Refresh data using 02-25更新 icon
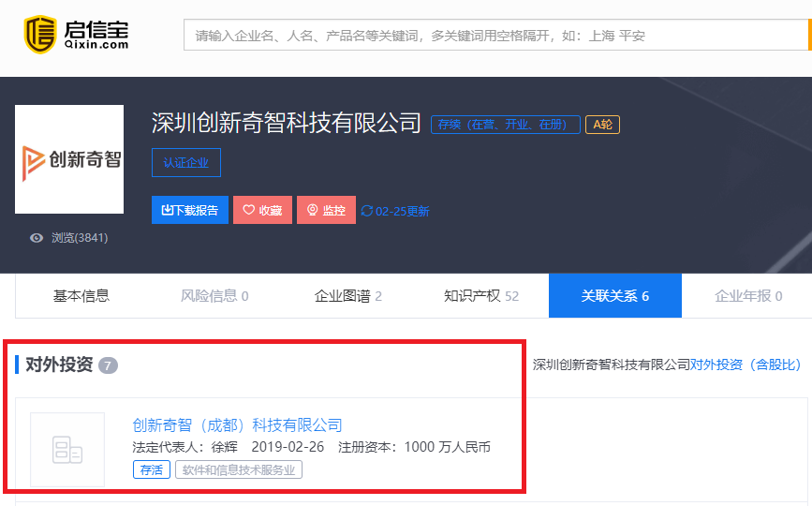Viewport: 812px width, 506px height. [367, 211]
